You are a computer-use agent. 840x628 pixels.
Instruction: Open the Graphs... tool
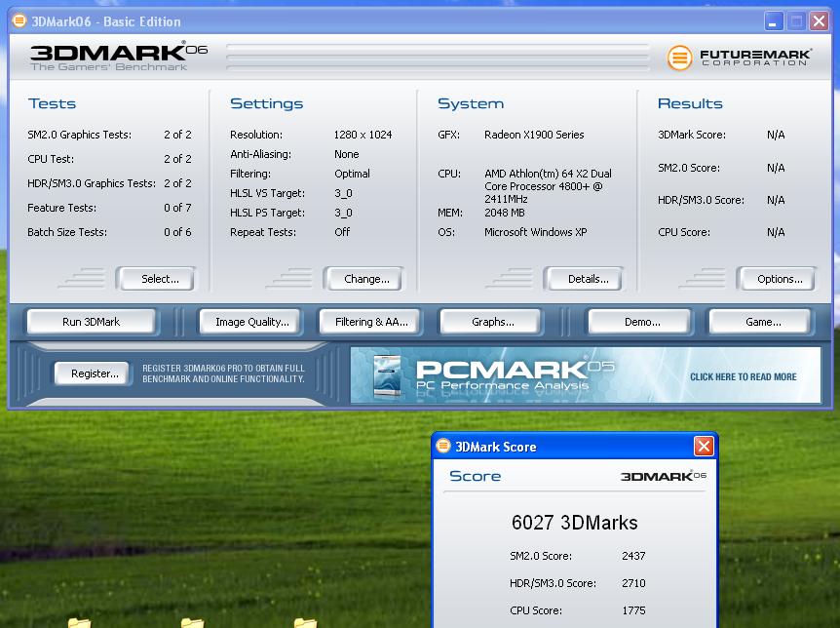click(x=491, y=322)
